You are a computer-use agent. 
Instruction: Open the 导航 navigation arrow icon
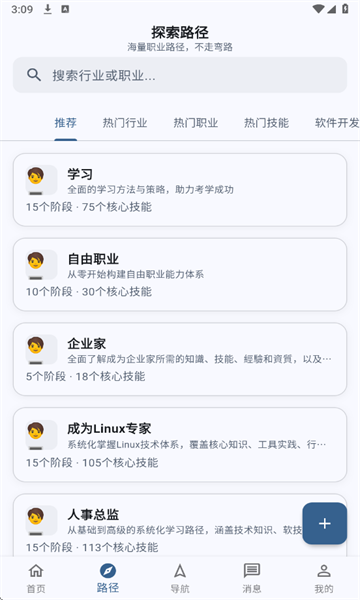pyautogui.click(x=180, y=571)
